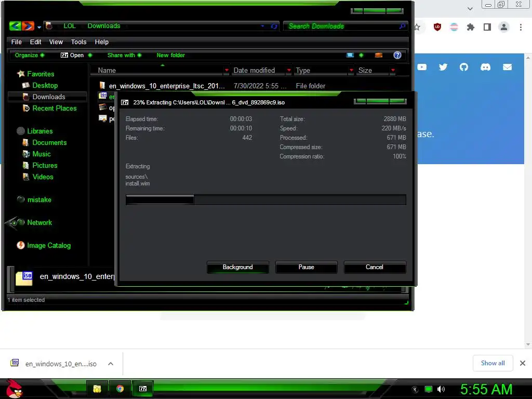This screenshot has width=532, height=399.
Task: Click the GitHub icon on the webpage
Action: pos(464,67)
